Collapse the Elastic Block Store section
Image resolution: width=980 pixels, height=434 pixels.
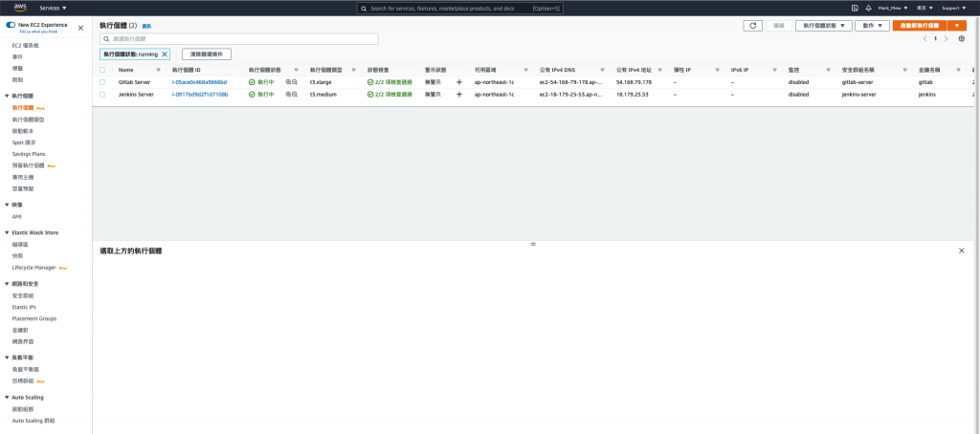pos(7,233)
